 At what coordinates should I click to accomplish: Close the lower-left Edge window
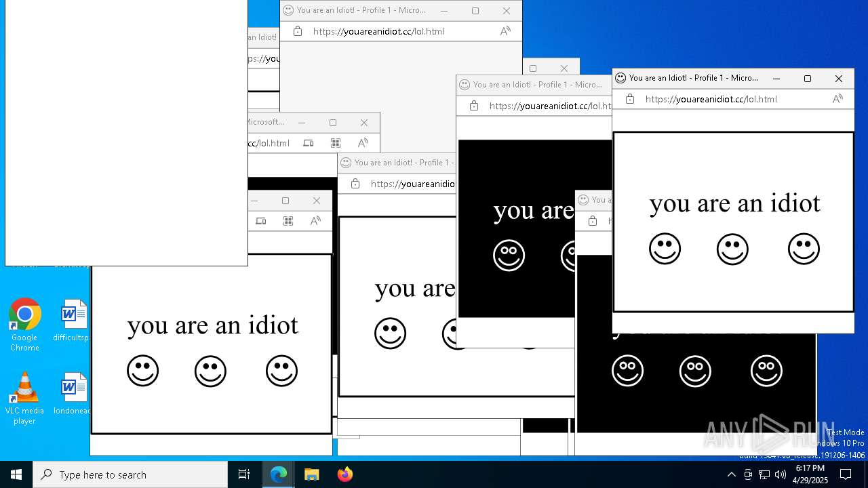(317, 201)
